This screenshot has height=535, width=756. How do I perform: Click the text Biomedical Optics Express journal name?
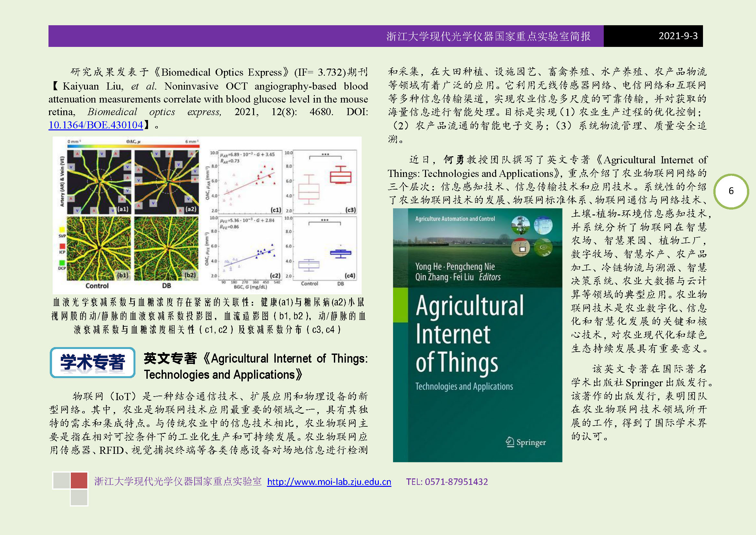[221, 72]
